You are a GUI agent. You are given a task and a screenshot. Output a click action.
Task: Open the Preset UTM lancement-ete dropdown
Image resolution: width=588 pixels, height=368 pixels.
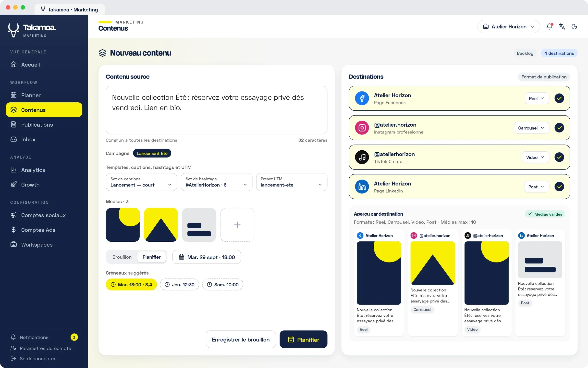tap(292, 182)
